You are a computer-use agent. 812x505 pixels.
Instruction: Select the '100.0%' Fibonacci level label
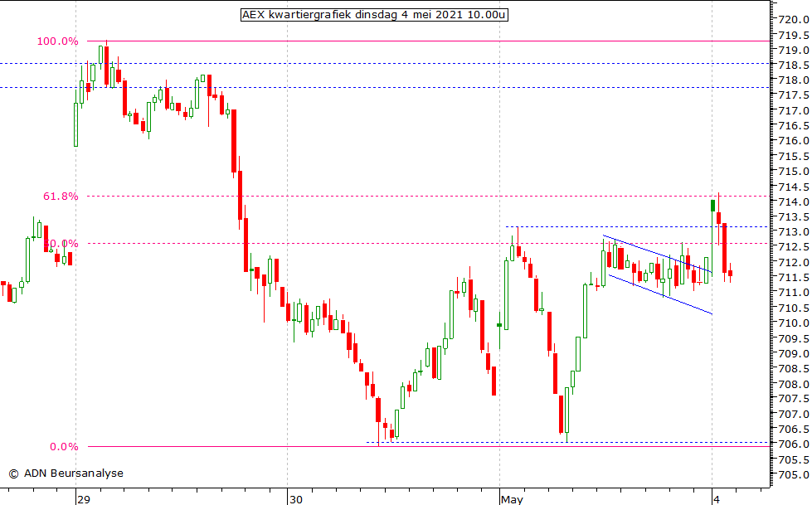[x=57, y=41]
